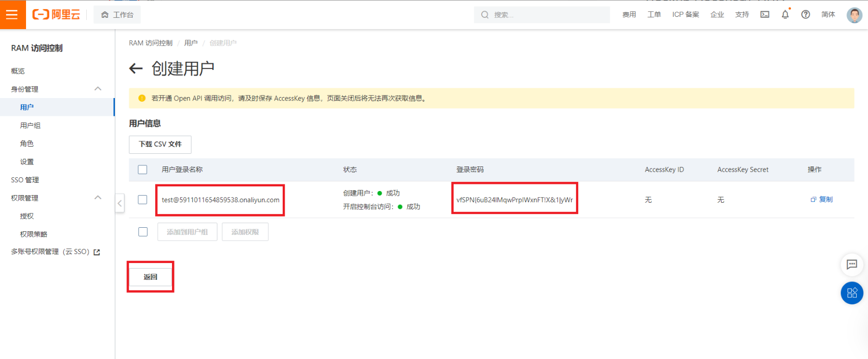This screenshot has width=868, height=359.
Task: Open 权限策略 in the sidebar
Action: click(x=34, y=234)
